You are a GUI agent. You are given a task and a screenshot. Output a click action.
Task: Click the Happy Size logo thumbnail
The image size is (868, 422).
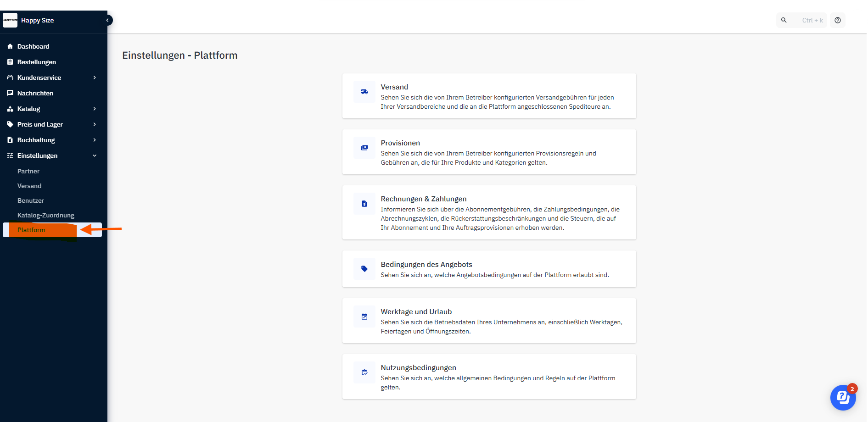pyautogui.click(x=10, y=20)
